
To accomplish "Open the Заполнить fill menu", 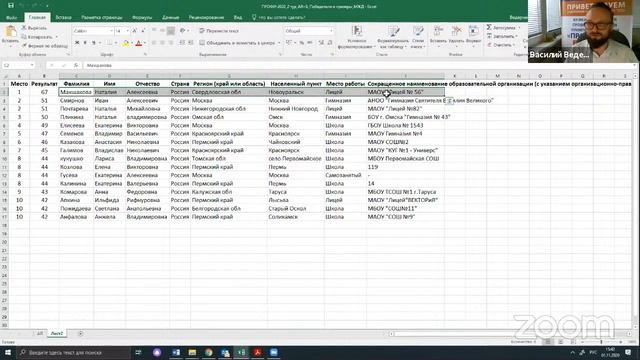I will 502,36.
